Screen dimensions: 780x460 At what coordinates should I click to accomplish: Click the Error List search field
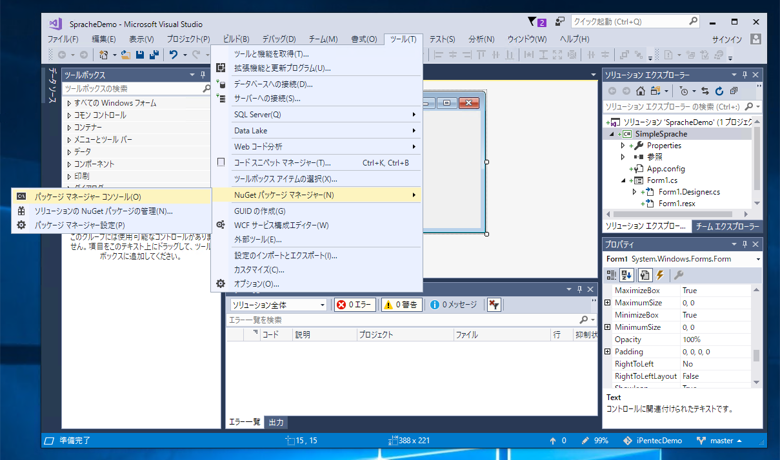pyautogui.click(x=411, y=320)
